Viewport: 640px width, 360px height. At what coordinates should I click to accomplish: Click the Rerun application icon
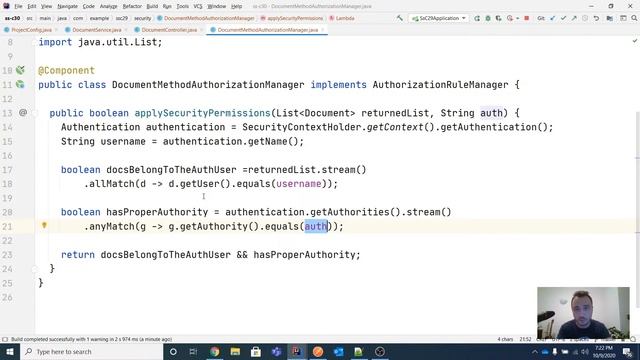click(477, 18)
